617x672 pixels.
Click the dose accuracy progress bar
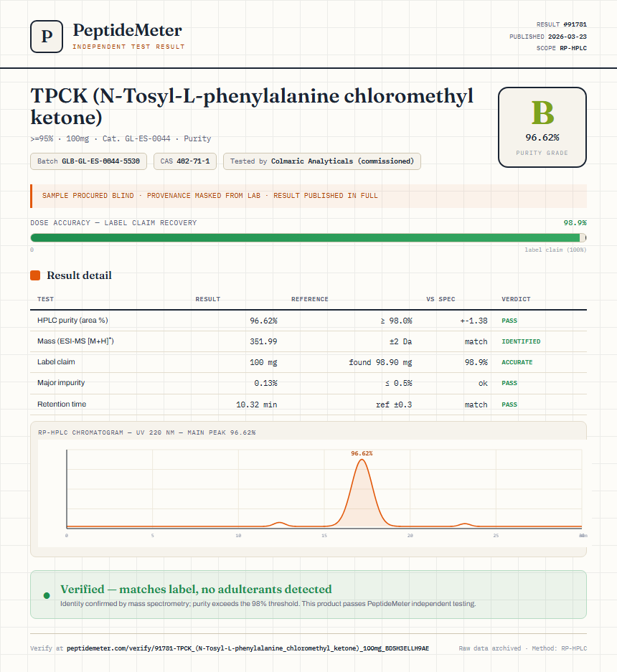pyautogui.click(x=308, y=238)
